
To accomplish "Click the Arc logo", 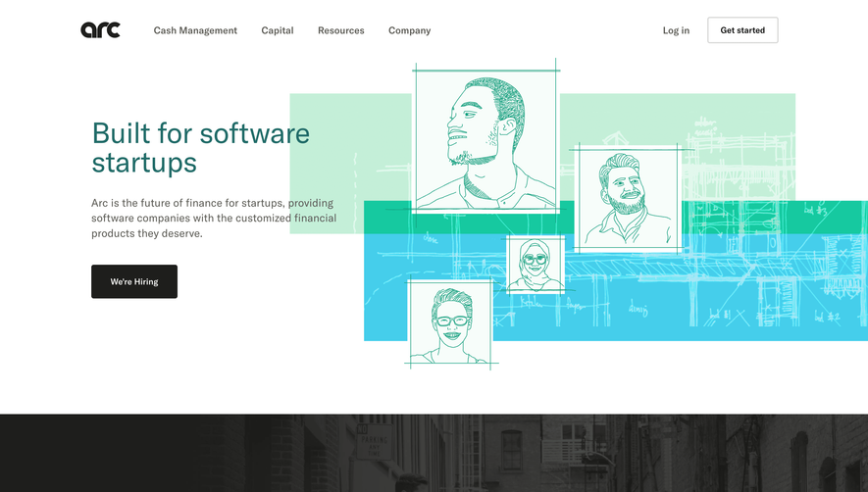I will [100, 29].
